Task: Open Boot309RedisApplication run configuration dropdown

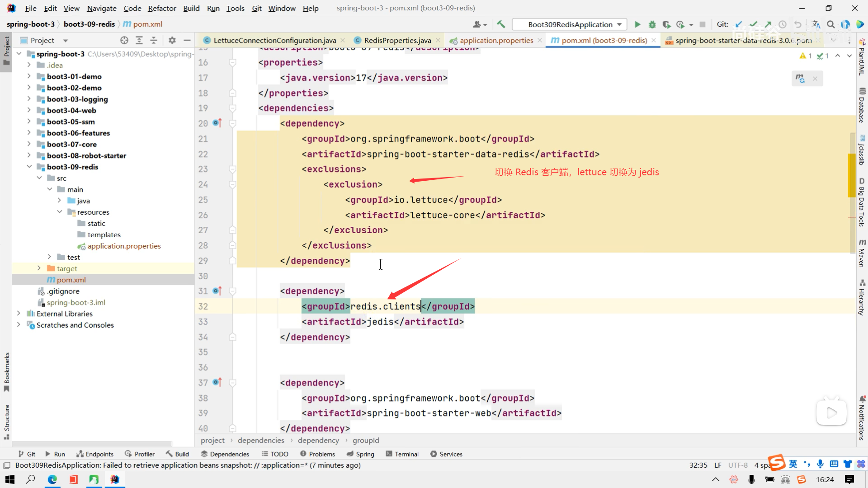Action: [570, 24]
